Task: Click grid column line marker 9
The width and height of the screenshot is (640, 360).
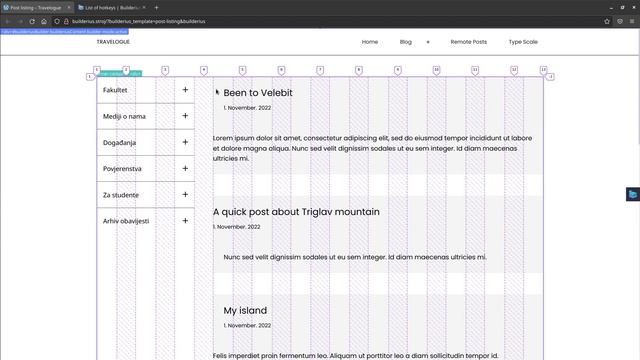Action: coord(398,71)
